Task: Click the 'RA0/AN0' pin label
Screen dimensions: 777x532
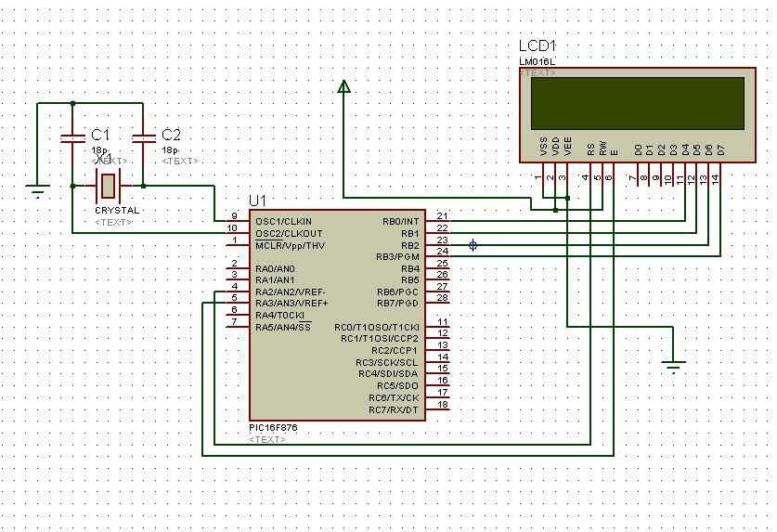Action: (x=275, y=268)
